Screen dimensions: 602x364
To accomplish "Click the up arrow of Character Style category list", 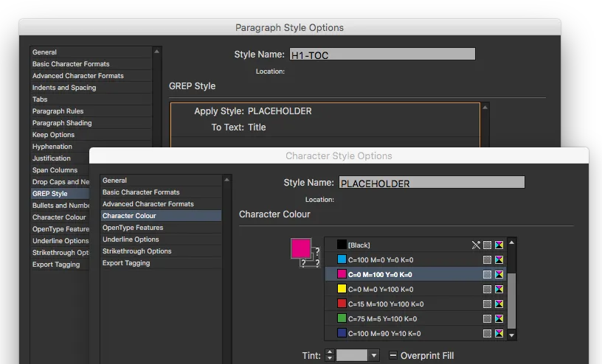I will pos(227,180).
